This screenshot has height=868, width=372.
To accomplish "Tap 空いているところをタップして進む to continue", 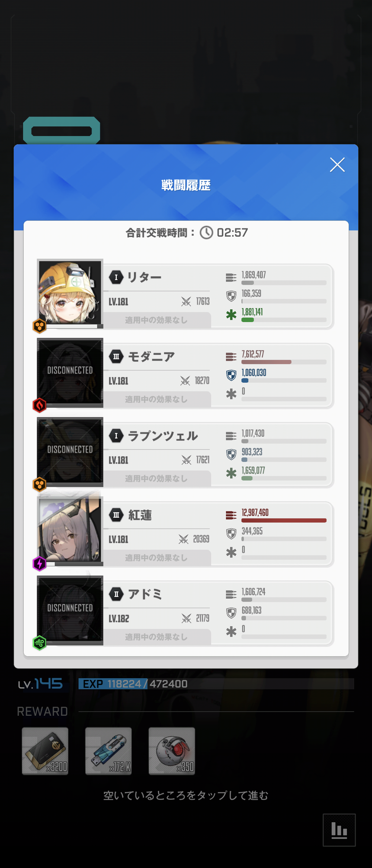I will point(186,795).
